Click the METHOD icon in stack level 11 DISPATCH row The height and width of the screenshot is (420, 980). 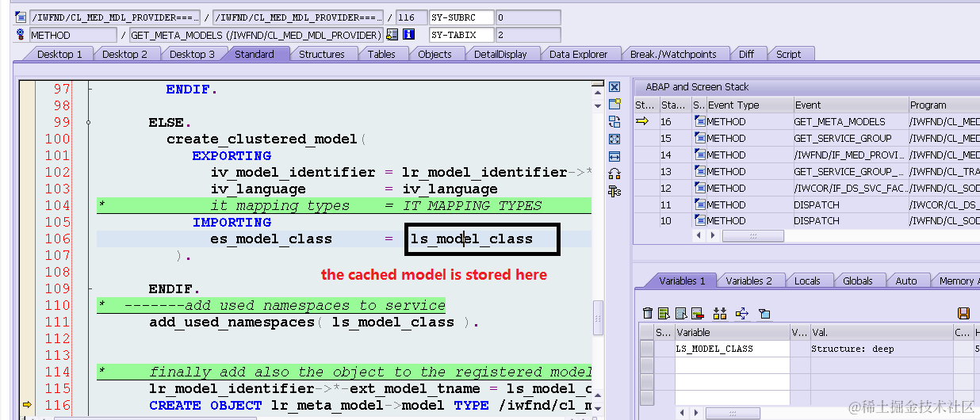(700, 204)
